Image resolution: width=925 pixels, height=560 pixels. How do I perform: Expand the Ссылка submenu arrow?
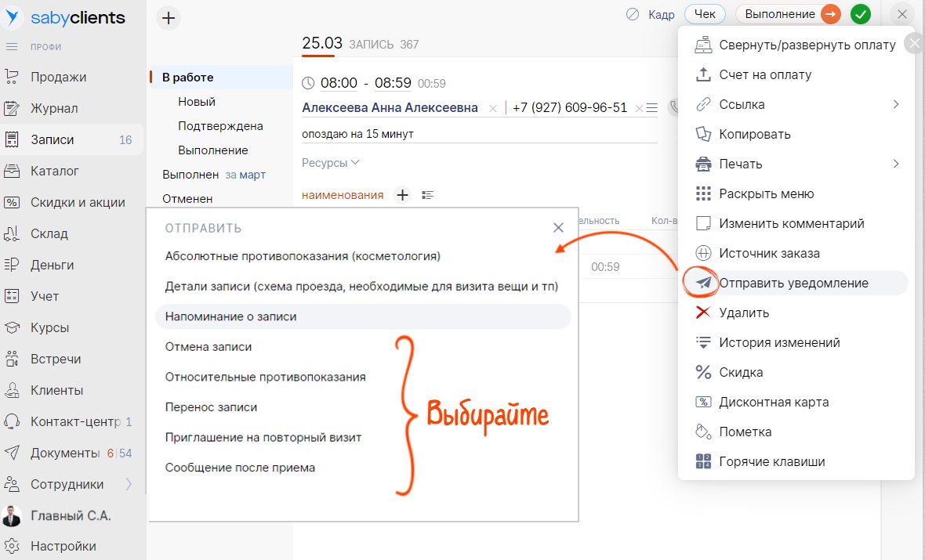(x=896, y=104)
